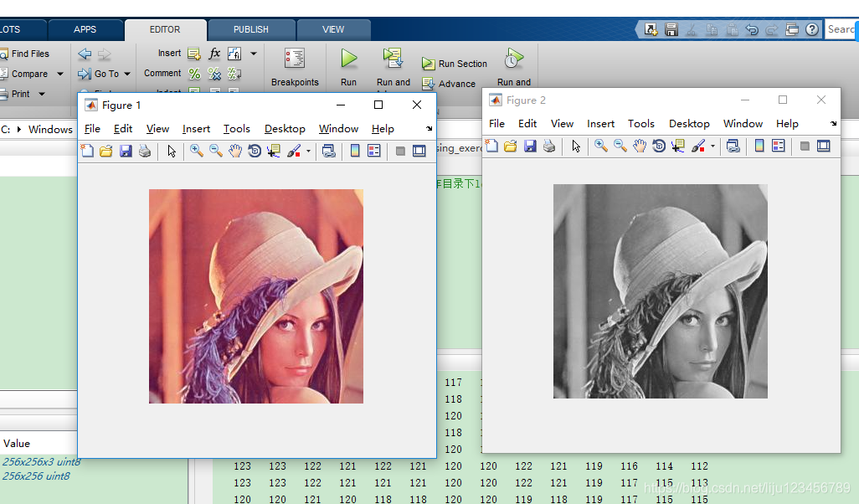Click the Search documentation field
859x504 pixels.
pyautogui.click(x=841, y=29)
